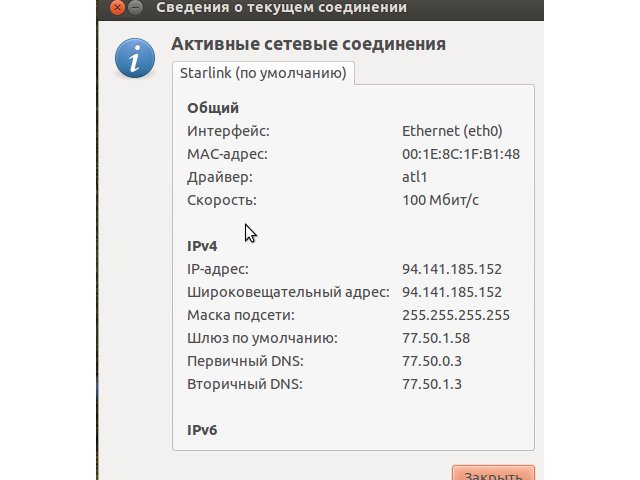Click the IPv6 section heading
Screen dimensions: 640x480
coord(202,430)
